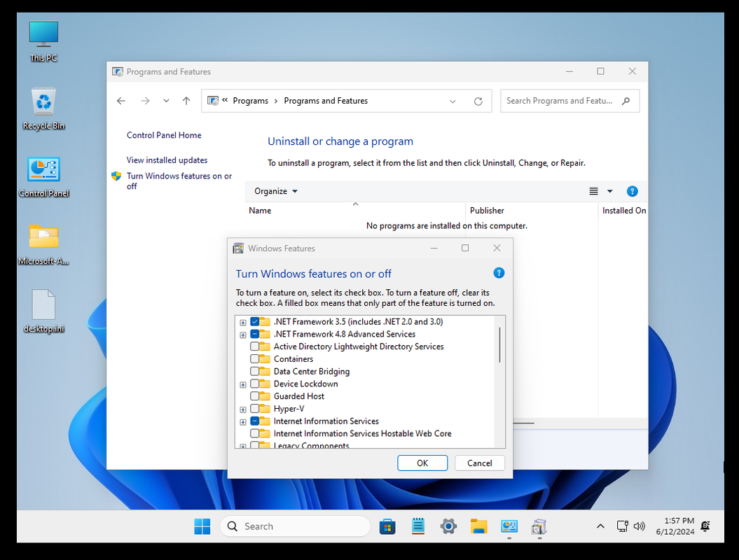739x560 pixels.
Task: Focus the Search Programs and Features box
Action: [x=569, y=101]
